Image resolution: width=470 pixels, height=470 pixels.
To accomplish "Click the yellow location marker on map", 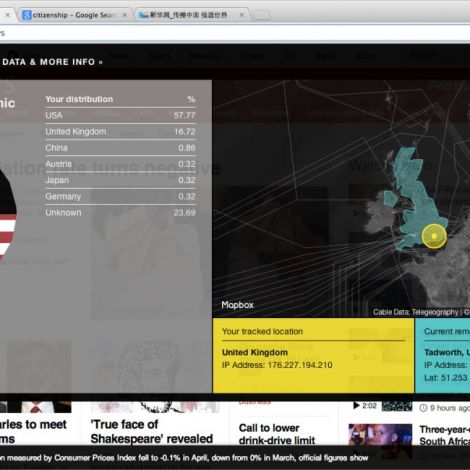I will coord(434,236).
